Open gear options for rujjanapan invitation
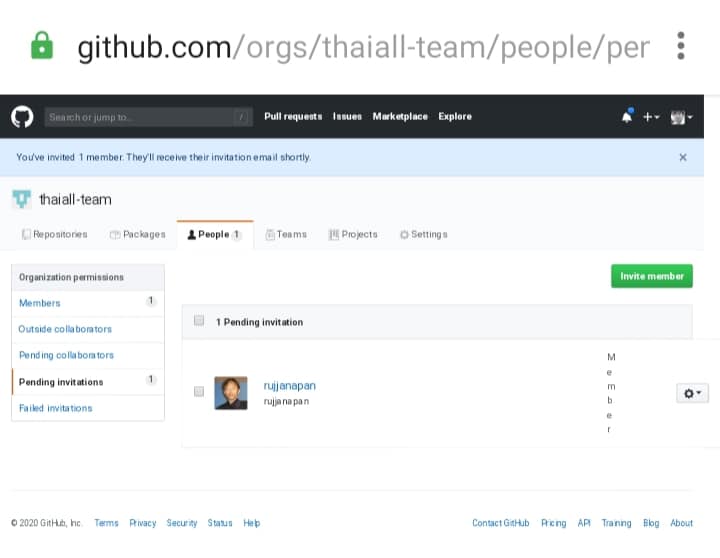The image size is (720, 558). click(x=692, y=393)
